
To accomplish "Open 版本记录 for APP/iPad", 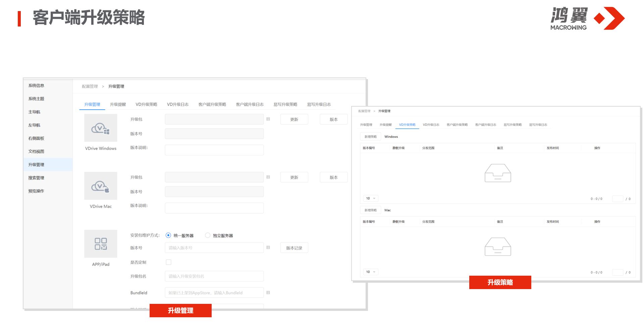I will 294,248.
